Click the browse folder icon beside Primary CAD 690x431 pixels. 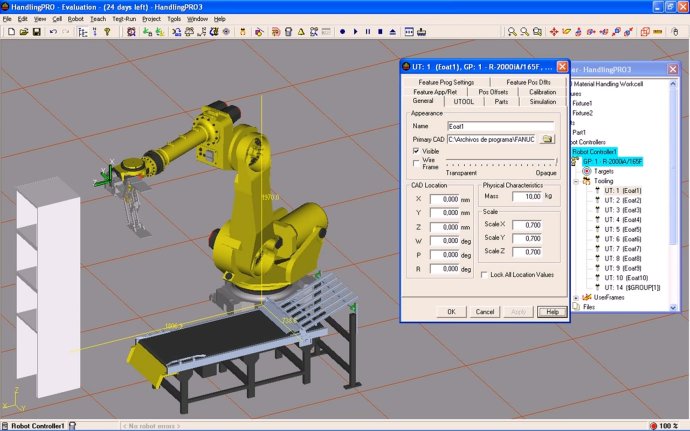pos(547,139)
